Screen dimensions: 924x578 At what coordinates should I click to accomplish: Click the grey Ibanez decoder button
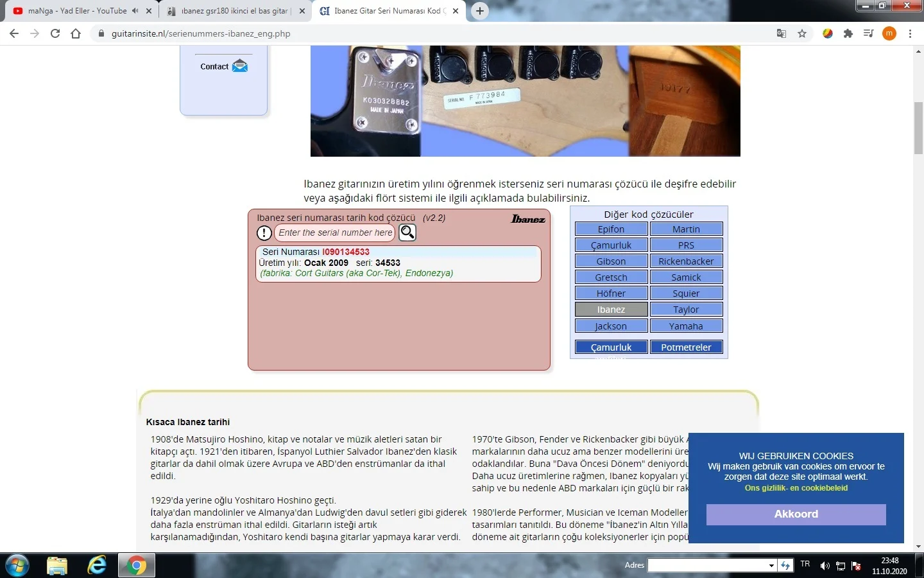coord(611,310)
